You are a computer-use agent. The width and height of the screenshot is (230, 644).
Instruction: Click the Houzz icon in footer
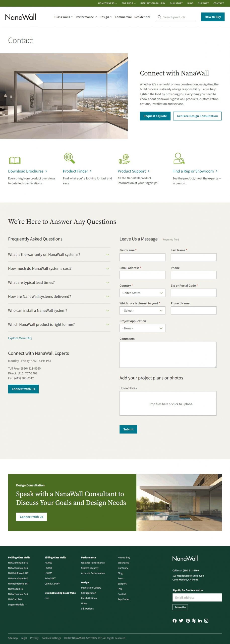[194, 621]
